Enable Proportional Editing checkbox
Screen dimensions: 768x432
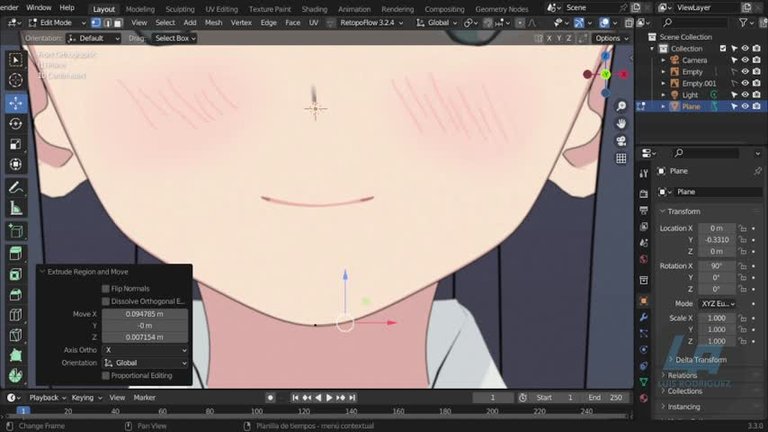pos(106,376)
